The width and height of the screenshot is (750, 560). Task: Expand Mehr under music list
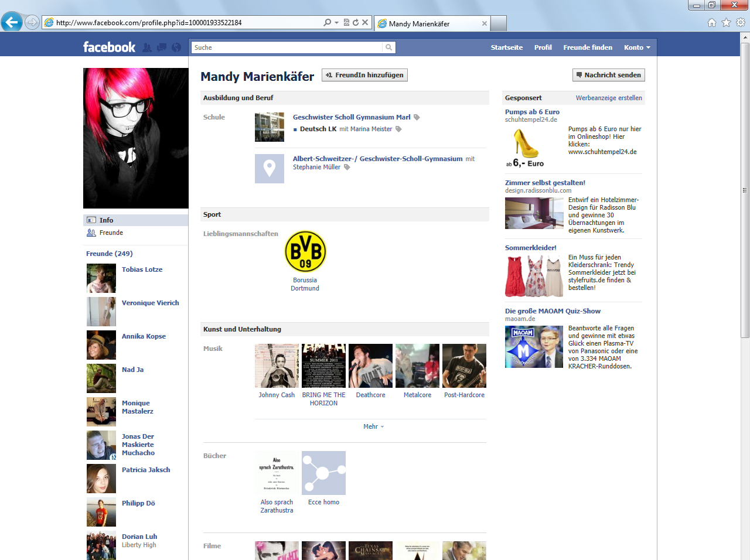373,426
